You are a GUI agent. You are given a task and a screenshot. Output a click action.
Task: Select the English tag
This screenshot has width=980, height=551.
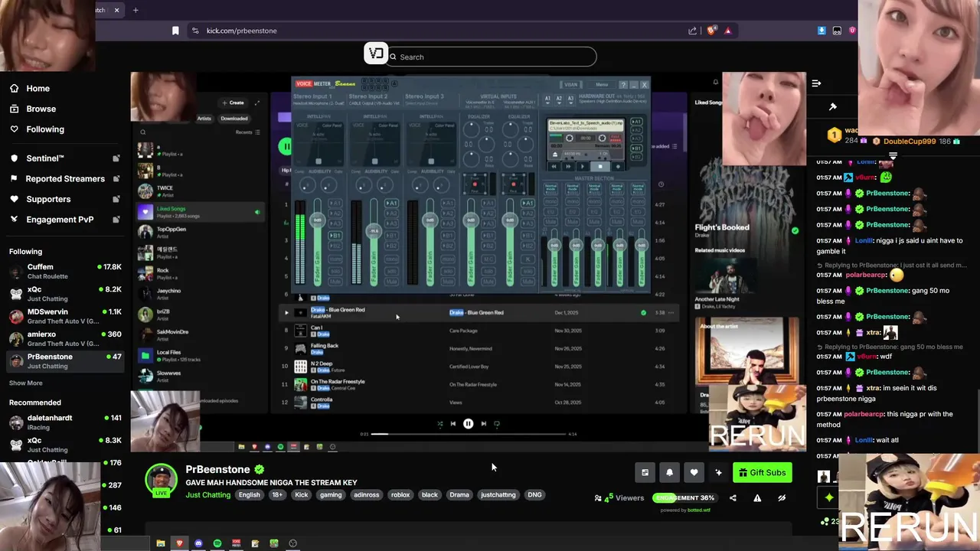(x=249, y=494)
